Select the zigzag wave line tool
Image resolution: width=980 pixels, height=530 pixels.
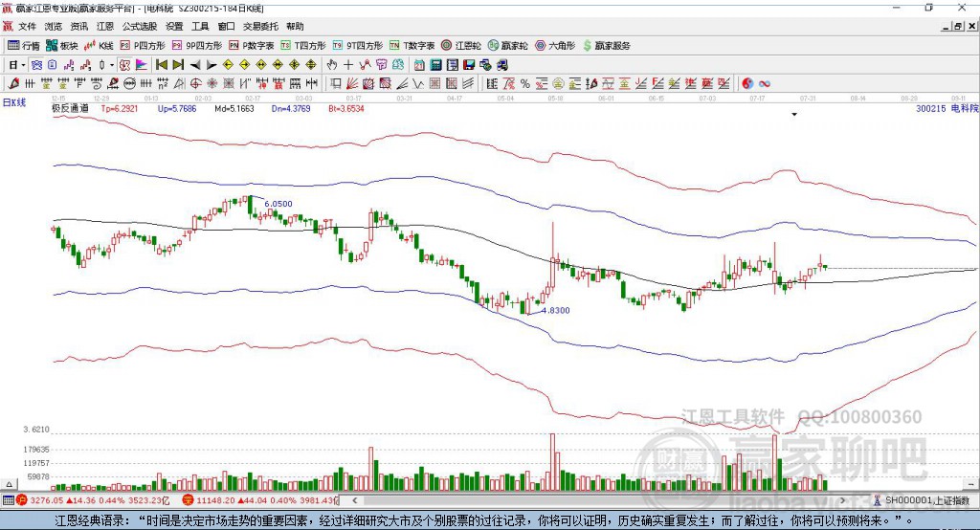[418, 84]
